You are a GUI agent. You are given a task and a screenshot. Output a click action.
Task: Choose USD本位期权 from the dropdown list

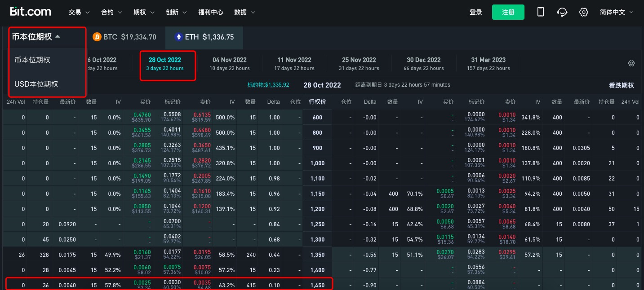(x=36, y=84)
